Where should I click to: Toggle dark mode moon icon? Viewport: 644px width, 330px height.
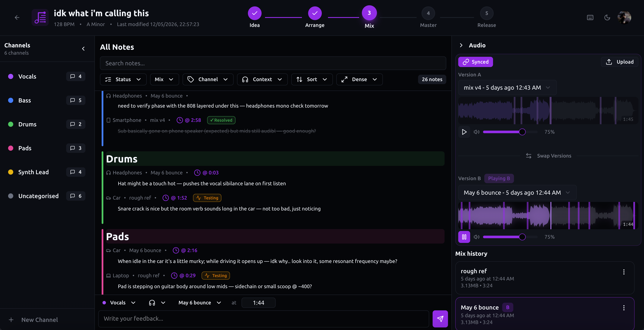point(607,18)
